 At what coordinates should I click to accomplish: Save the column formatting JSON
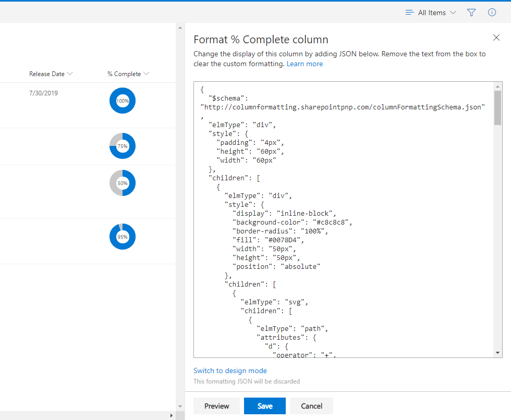(264, 406)
